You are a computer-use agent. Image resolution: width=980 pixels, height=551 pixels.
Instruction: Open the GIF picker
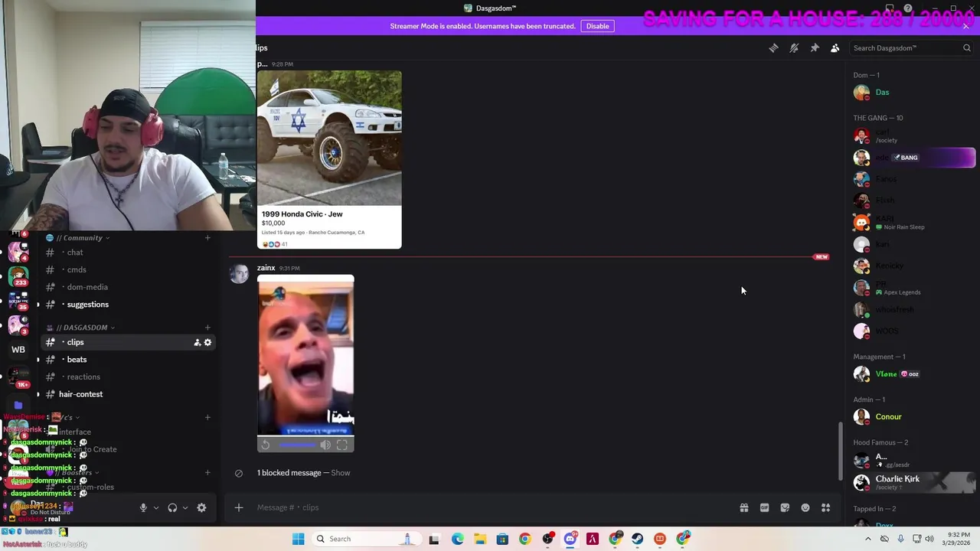click(x=764, y=507)
